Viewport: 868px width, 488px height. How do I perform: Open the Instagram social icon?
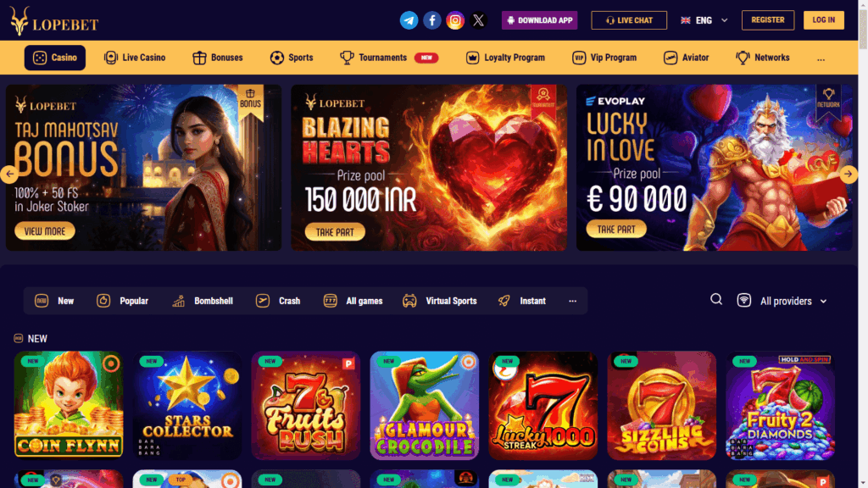click(455, 20)
